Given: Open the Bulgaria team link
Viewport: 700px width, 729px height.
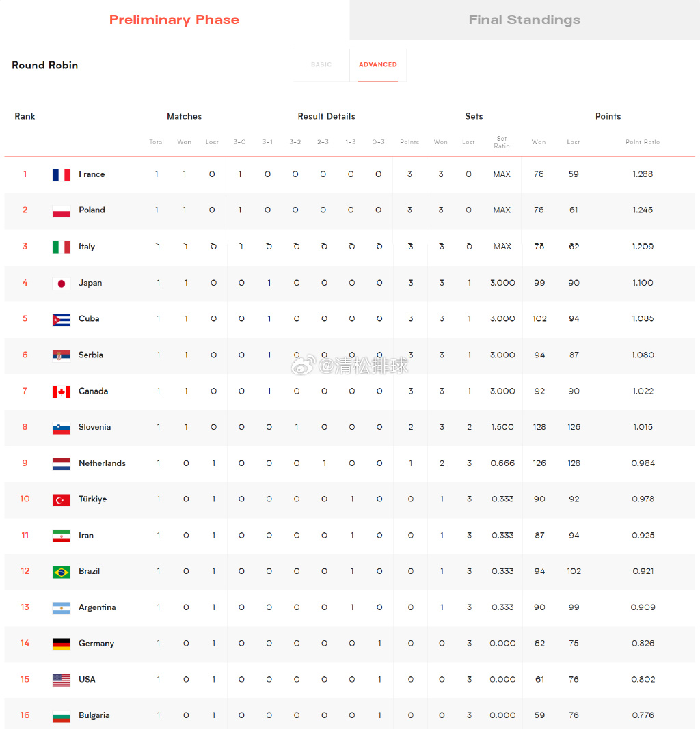Looking at the screenshot, I should 94,715.
